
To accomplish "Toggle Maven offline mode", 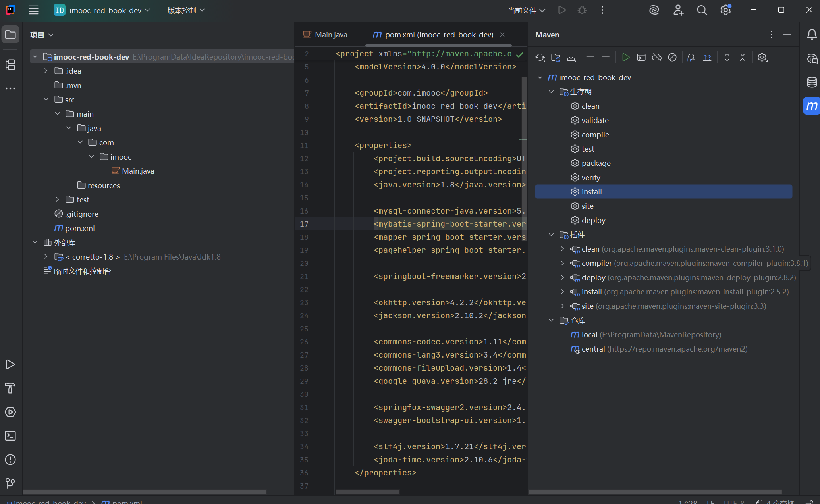I will (656, 58).
